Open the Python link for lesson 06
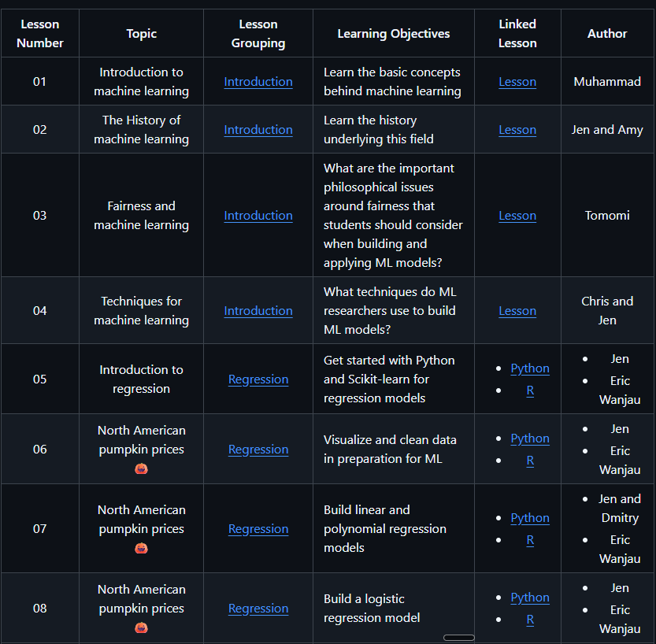Image resolution: width=656 pixels, height=644 pixels. tap(530, 439)
